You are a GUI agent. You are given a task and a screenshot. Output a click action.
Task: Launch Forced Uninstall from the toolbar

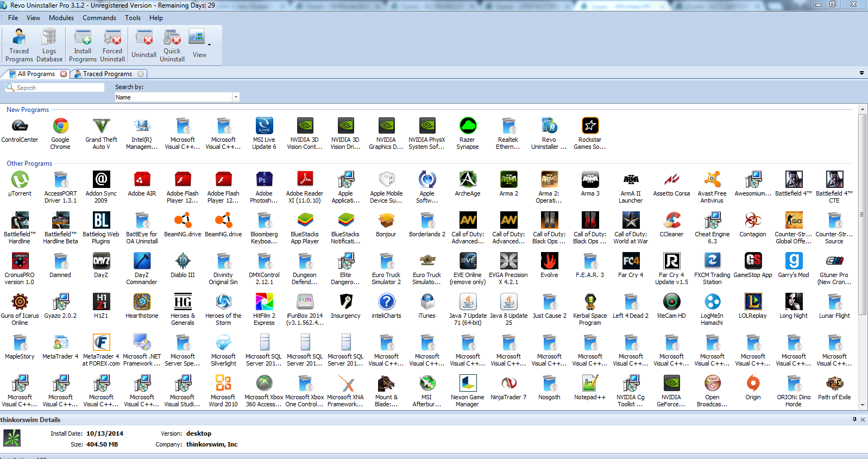pyautogui.click(x=112, y=46)
